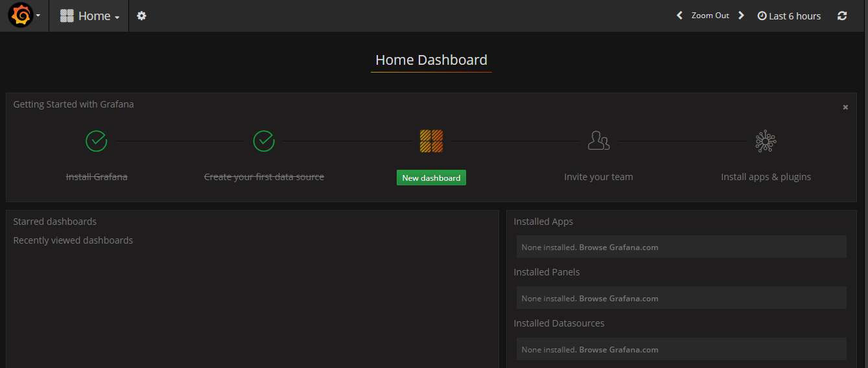Click Starred dashboards heading
Viewport: 868px width, 368px height.
(54, 222)
